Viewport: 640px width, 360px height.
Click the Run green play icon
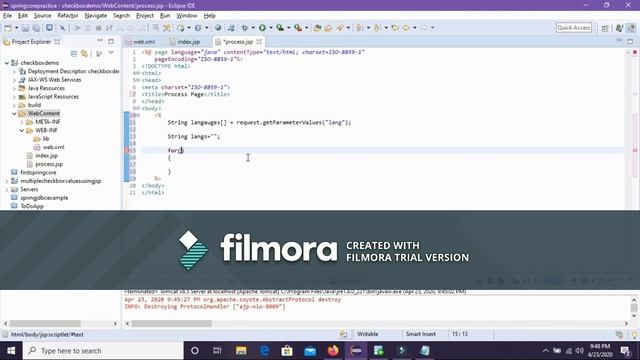click(262, 28)
